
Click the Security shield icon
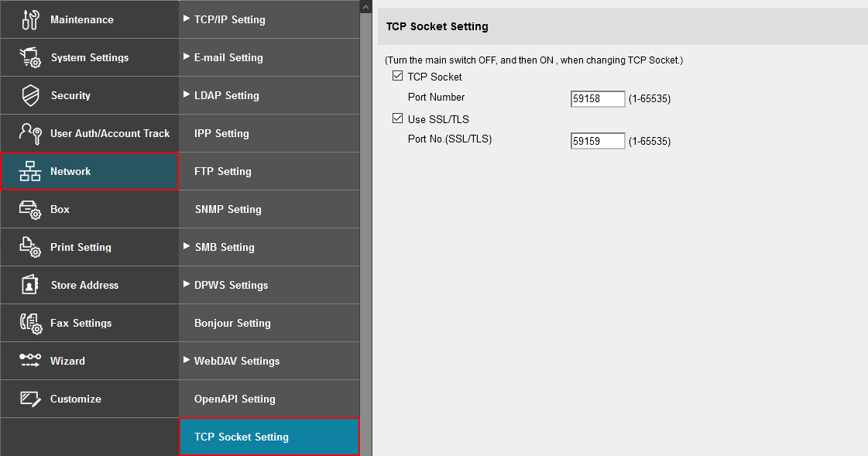(30, 95)
